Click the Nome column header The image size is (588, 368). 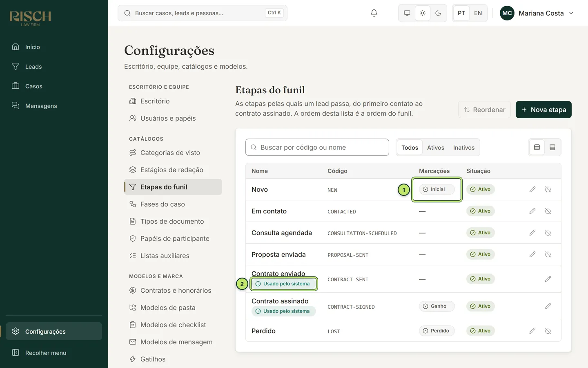[x=260, y=171]
